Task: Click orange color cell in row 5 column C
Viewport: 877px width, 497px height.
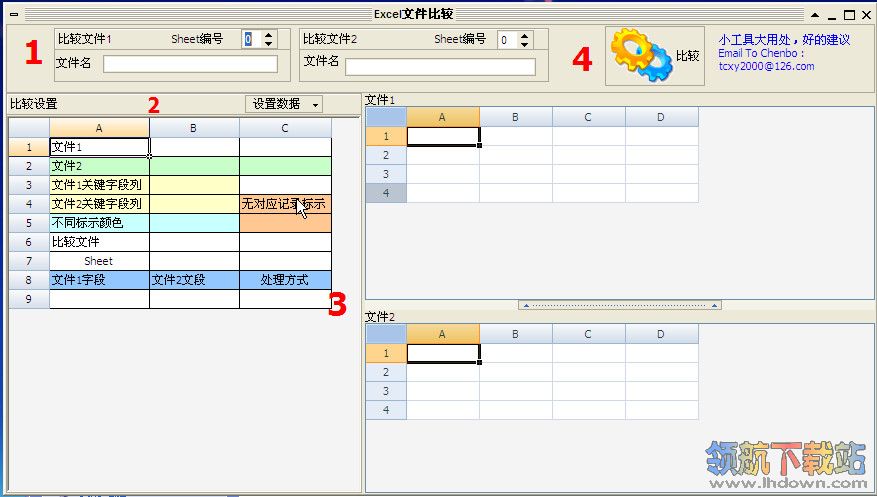Action: point(285,223)
